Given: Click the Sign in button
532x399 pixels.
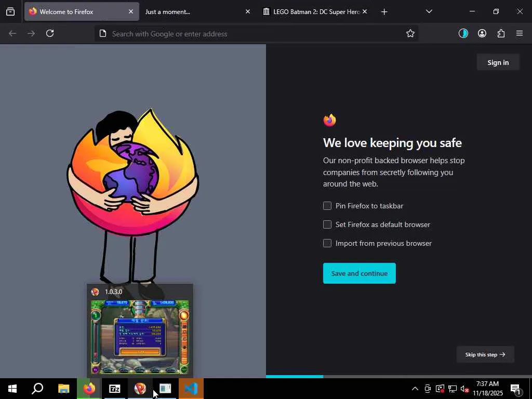Looking at the screenshot, I should tap(498, 62).
